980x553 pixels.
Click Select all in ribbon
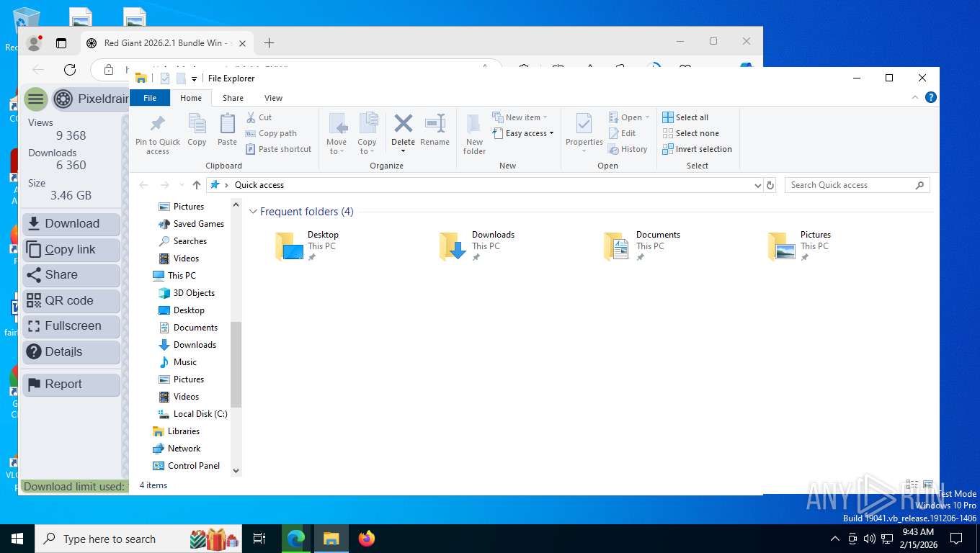685,117
